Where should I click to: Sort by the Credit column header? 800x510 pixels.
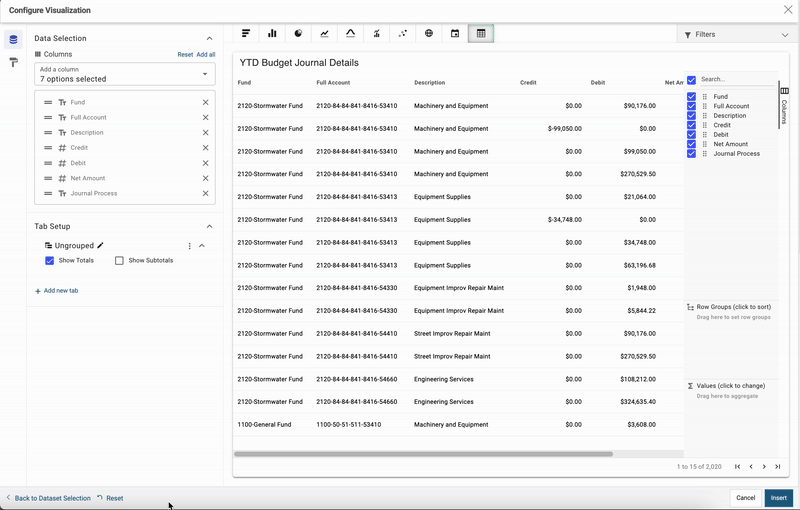click(528, 83)
